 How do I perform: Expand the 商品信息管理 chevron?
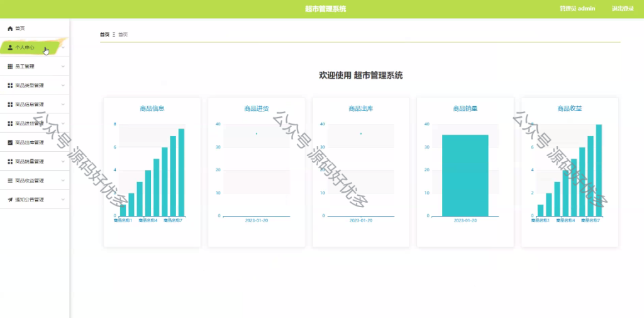coord(63,105)
